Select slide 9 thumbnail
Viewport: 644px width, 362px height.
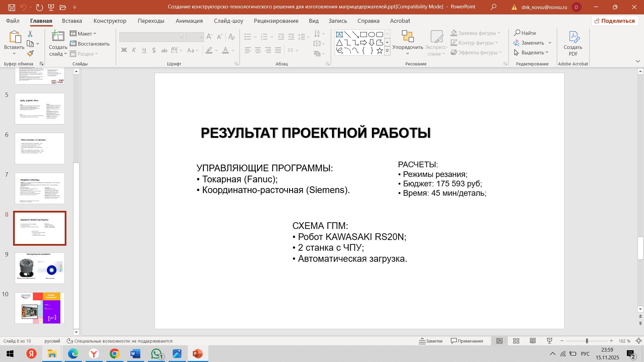pos(40,268)
